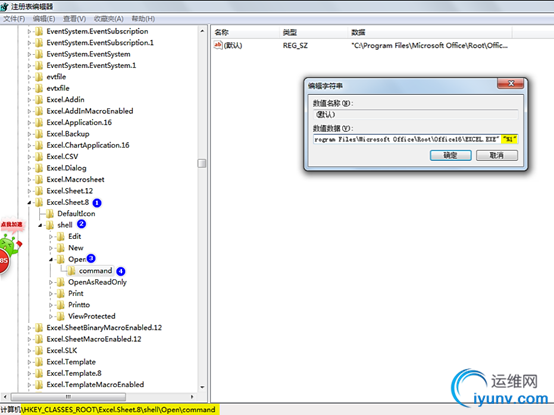Select the EventSystem.EventSystem.1 key
Image resolution: width=554 pixels, height=415 pixels.
pos(91,65)
